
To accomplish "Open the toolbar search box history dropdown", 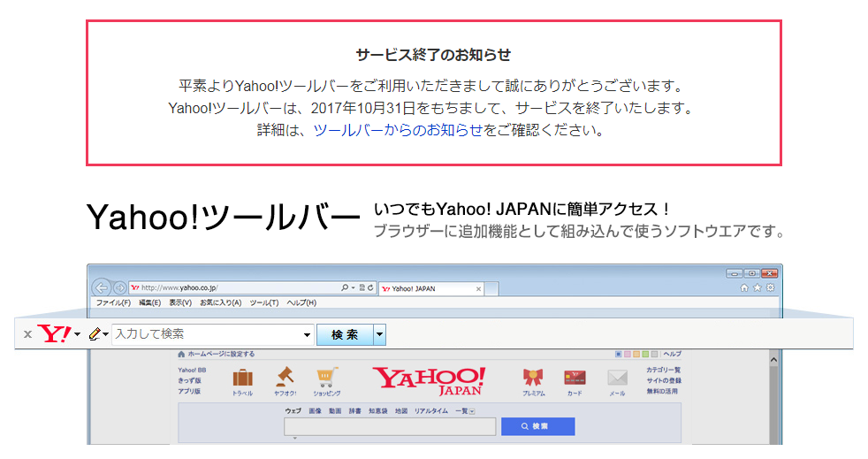I will (307, 335).
